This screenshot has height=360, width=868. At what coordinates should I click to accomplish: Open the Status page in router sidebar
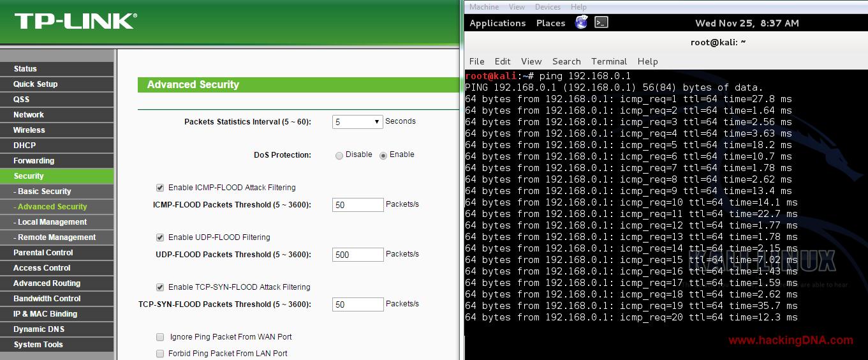57,69
